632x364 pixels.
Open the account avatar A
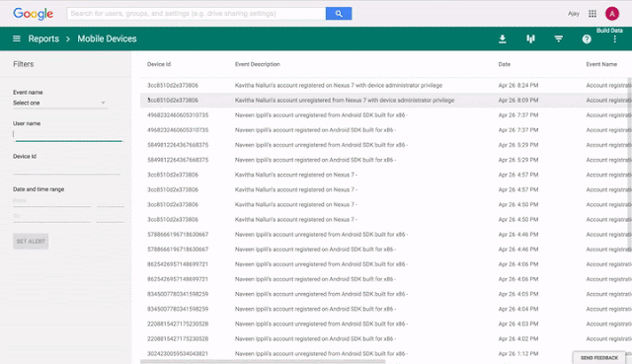612,14
